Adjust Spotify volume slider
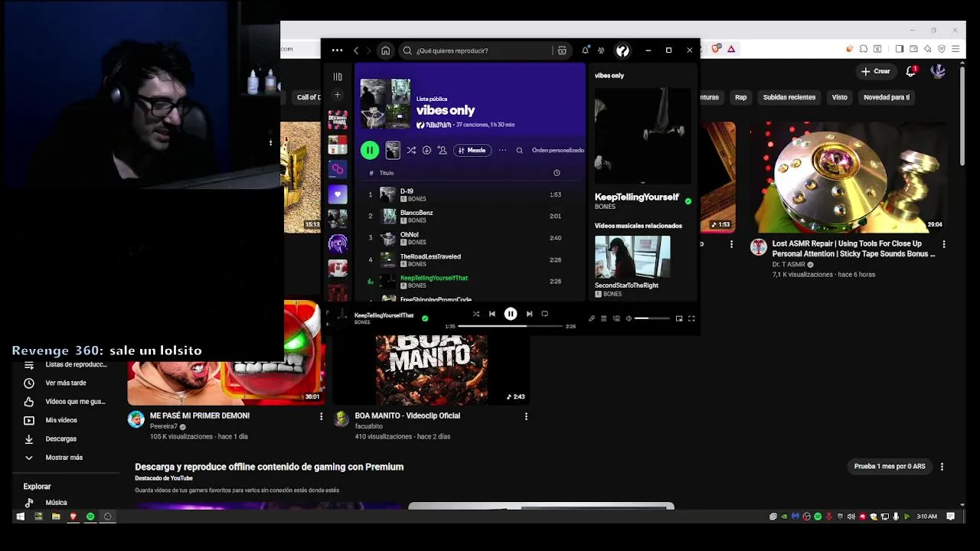This screenshot has height=551, width=980. coord(652,318)
